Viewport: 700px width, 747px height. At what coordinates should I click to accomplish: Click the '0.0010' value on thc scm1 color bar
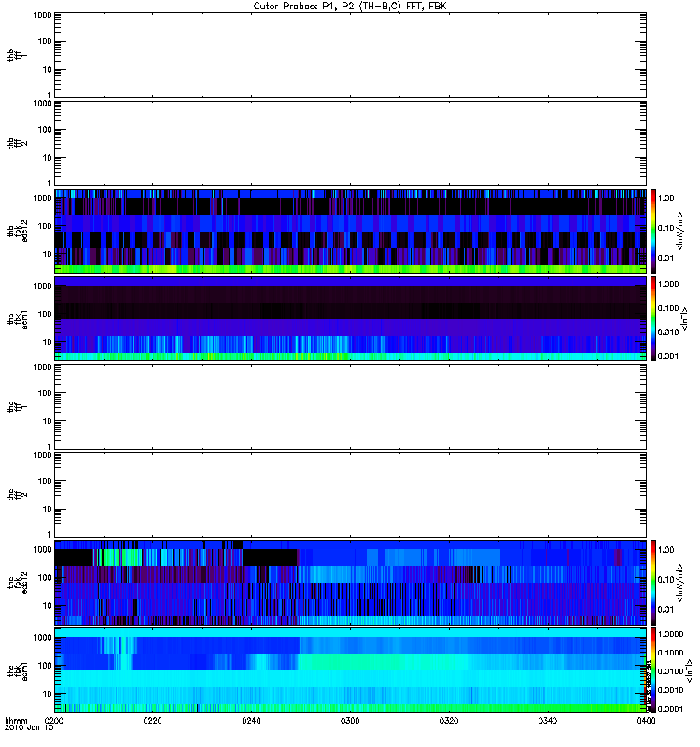[x=670, y=690]
